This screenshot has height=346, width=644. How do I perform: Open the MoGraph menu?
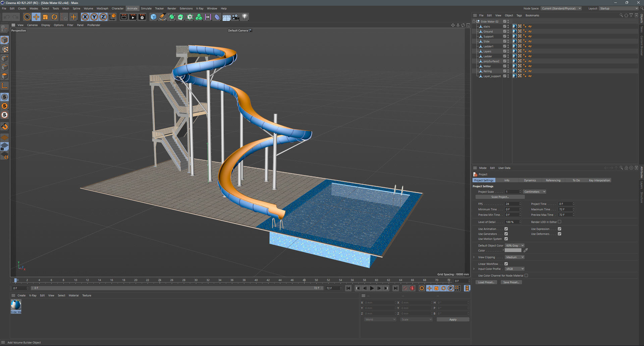click(x=102, y=8)
